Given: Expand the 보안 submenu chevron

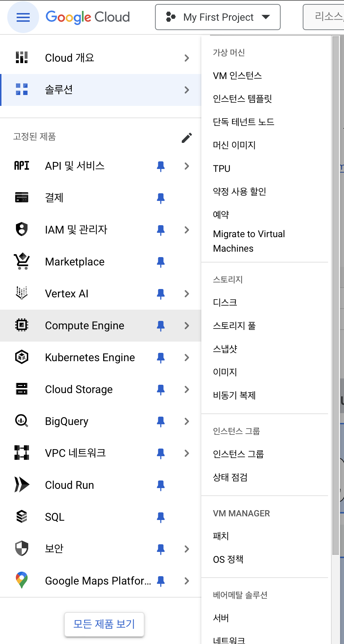Looking at the screenshot, I should pyautogui.click(x=187, y=549).
